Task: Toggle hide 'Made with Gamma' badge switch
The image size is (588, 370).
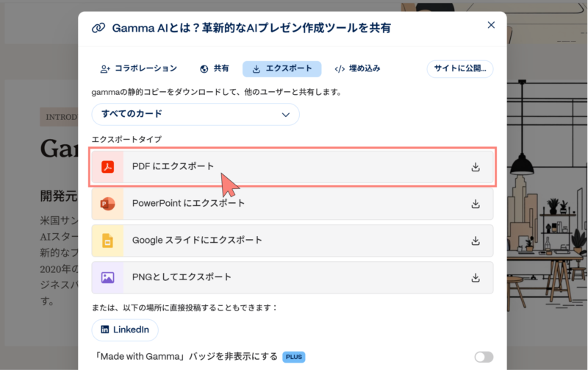Action: coord(484,357)
